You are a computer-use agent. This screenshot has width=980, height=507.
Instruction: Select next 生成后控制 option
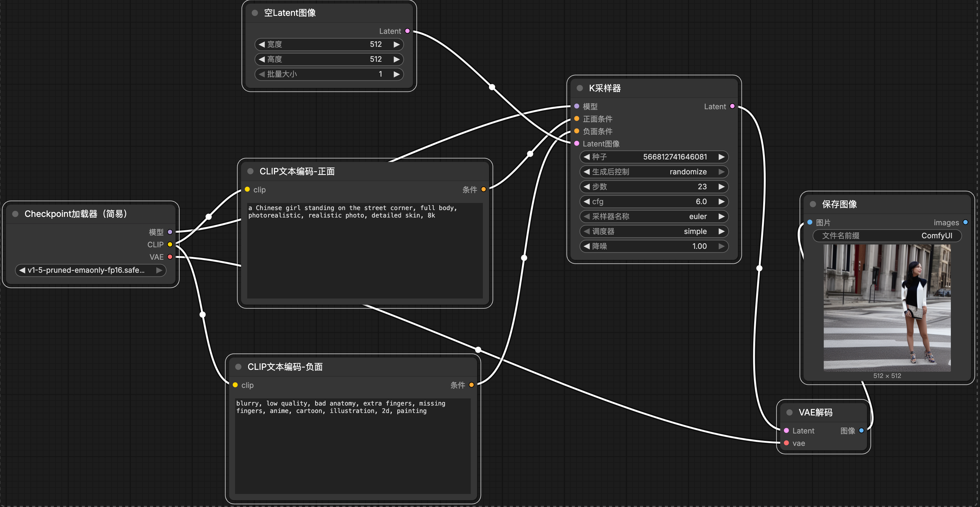(721, 172)
